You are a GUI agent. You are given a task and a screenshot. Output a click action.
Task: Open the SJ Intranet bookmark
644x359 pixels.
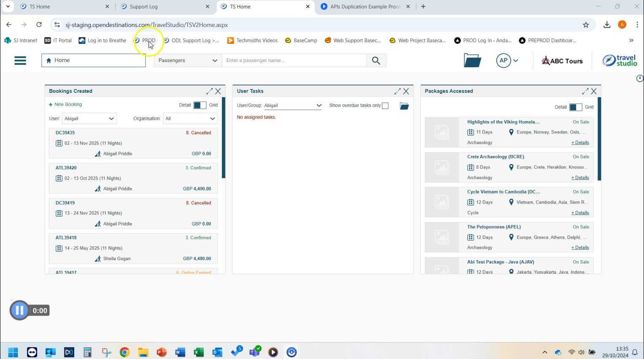click(21, 41)
